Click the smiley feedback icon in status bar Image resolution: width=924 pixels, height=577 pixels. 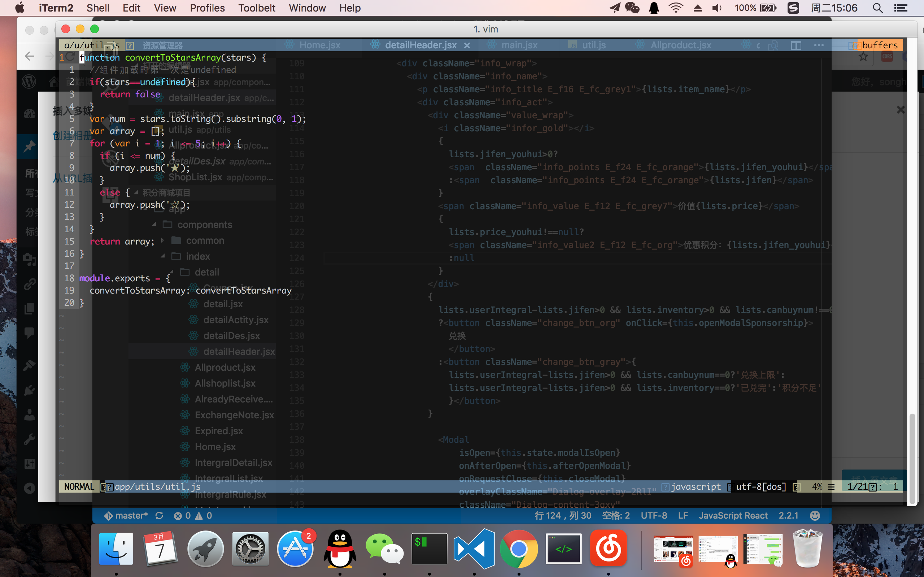814,516
